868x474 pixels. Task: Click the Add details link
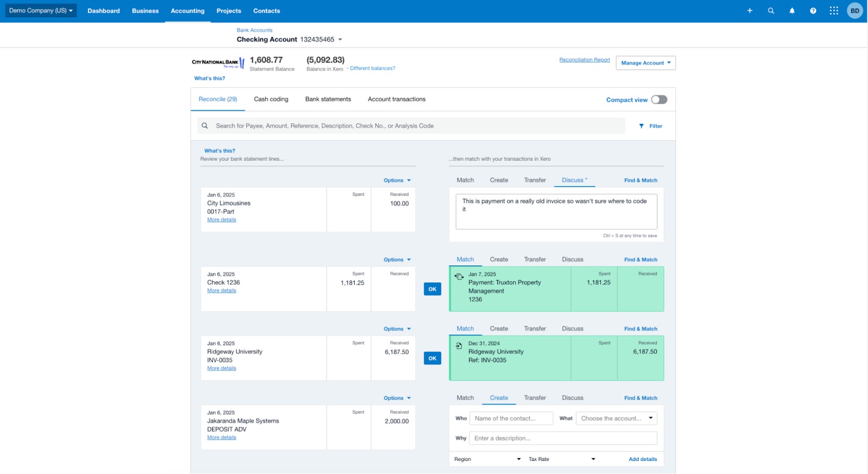click(x=643, y=459)
